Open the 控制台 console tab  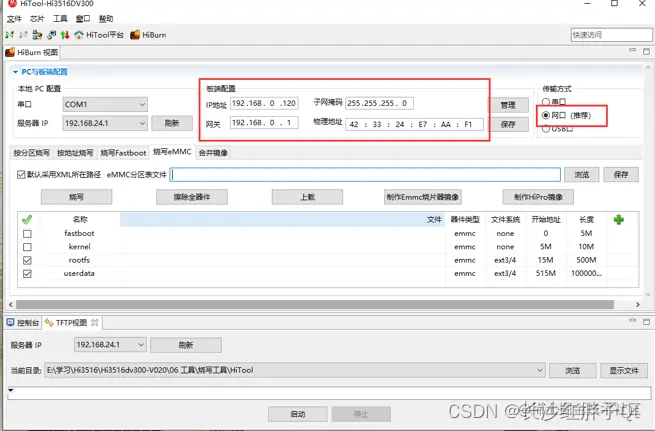coord(23,322)
